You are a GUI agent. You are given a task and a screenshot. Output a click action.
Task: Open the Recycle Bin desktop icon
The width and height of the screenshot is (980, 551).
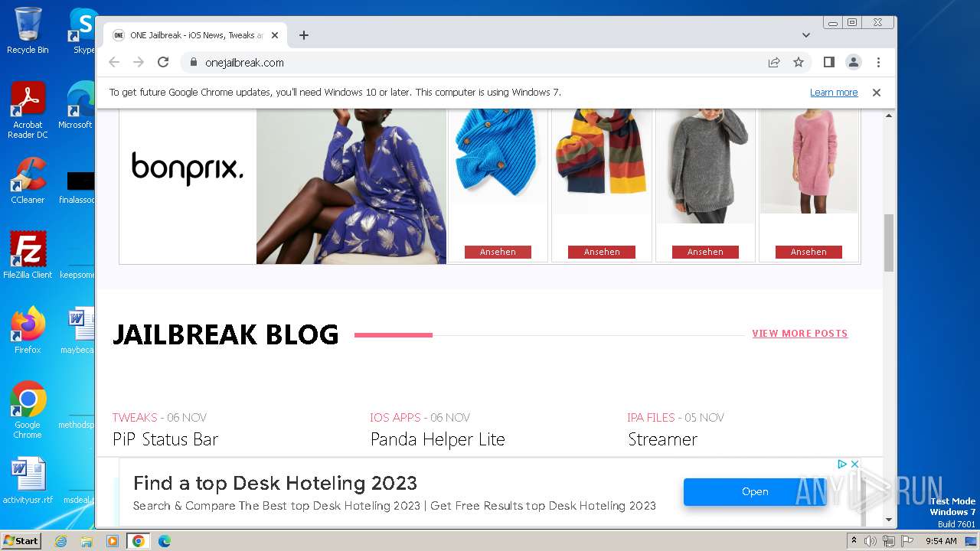tap(28, 31)
